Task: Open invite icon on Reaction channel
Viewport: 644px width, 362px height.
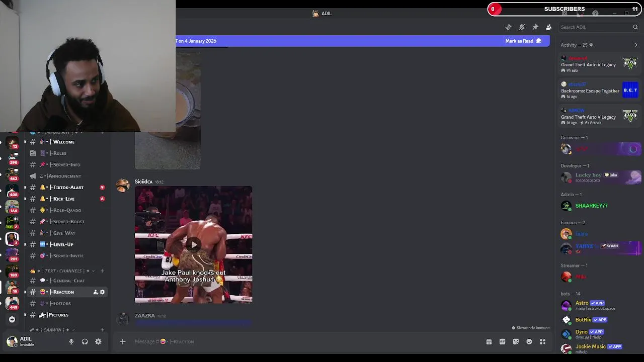Action: click(95, 292)
